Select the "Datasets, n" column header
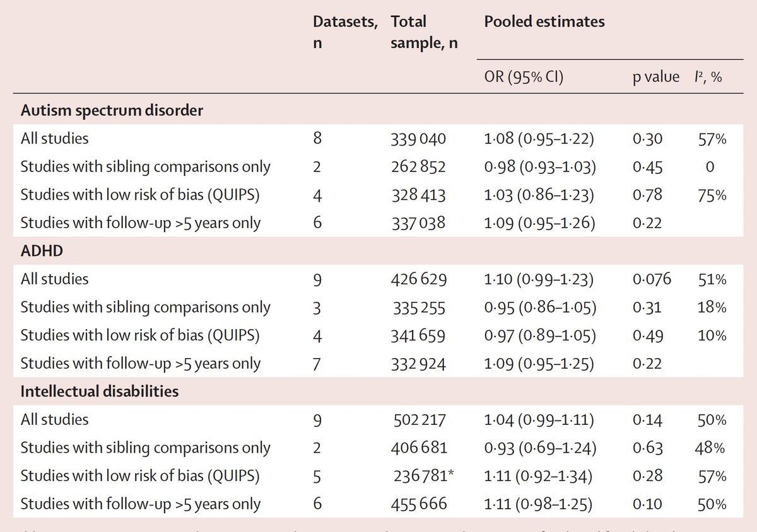This screenshot has width=757, height=532. [x=345, y=33]
